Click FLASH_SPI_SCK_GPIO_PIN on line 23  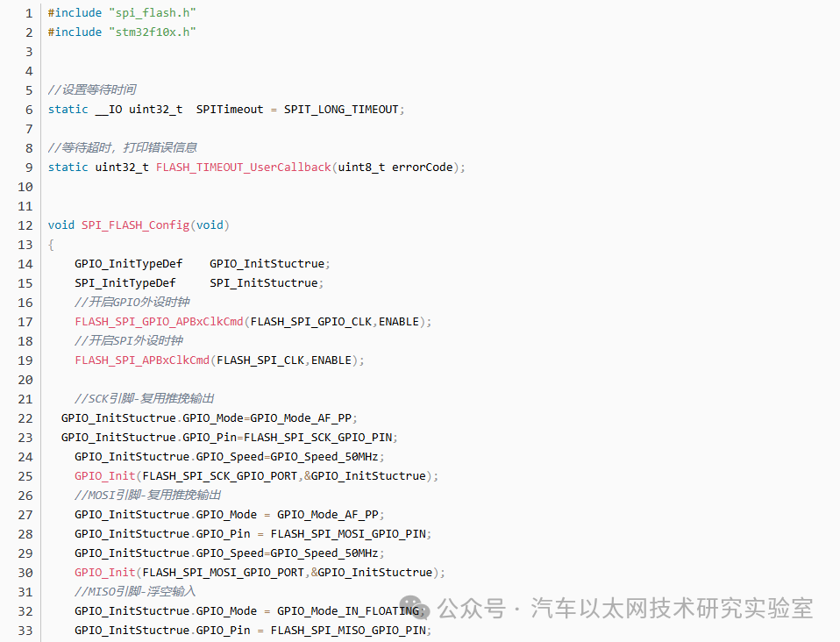317,438
